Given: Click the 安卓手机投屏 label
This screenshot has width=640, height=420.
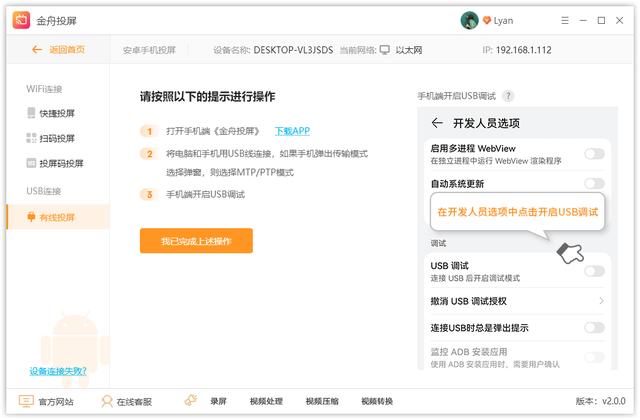Looking at the screenshot, I should [x=149, y=50].
